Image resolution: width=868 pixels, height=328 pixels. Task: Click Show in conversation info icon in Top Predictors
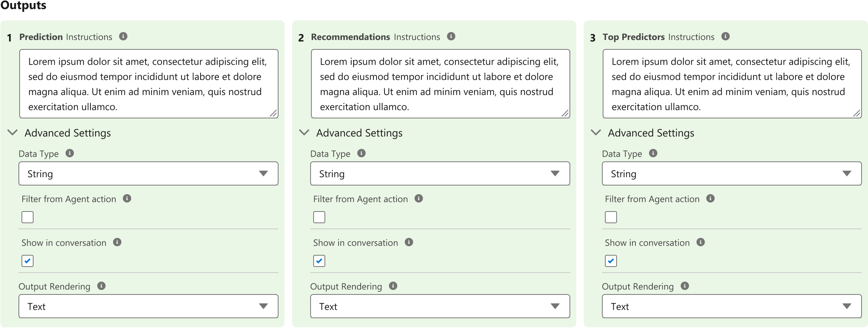pyautogui.click(x=701, y=242)
